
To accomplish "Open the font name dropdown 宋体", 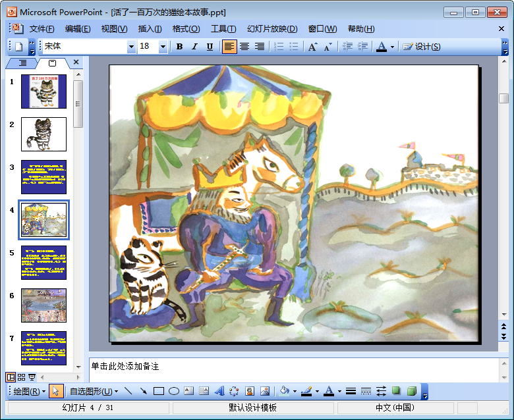I will (x=131, y=47).
